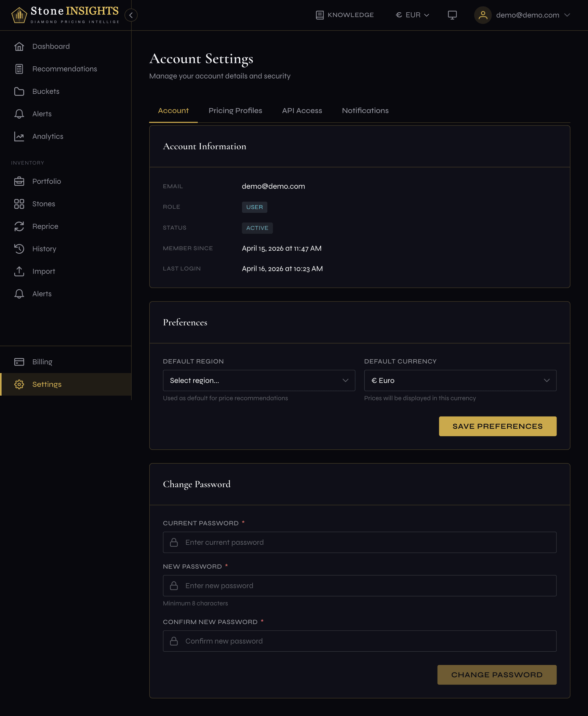The image size is (588, 716).
Task: Open Buckets in the sidebar
Action: 46,91
